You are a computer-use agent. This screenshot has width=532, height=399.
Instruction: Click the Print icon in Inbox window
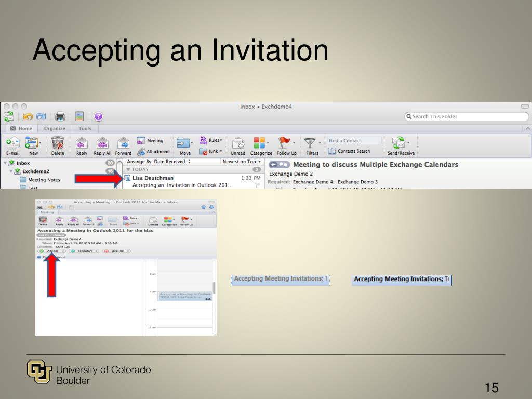click(x=60, y=116)
